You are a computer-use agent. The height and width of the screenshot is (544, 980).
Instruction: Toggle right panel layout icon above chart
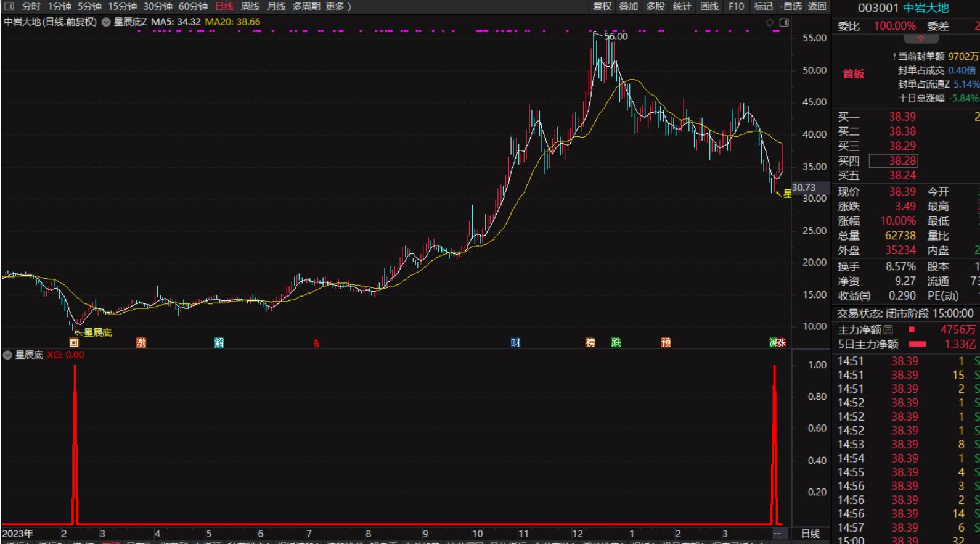click(x=784, y=22)
